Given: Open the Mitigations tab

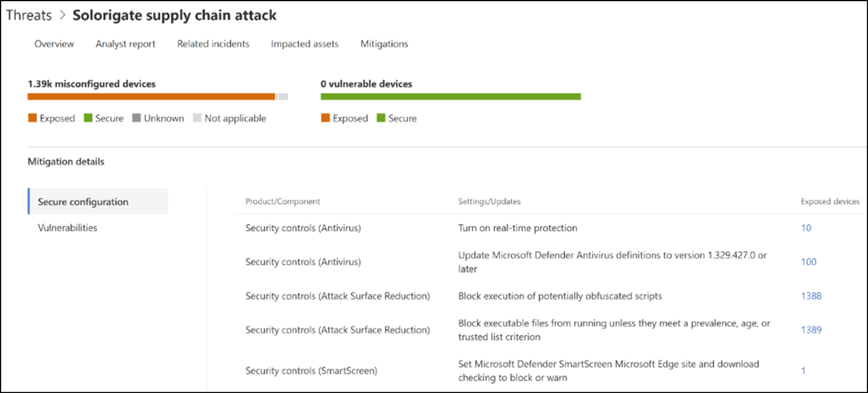Looking at the screenshot, I should coord(384,43).
